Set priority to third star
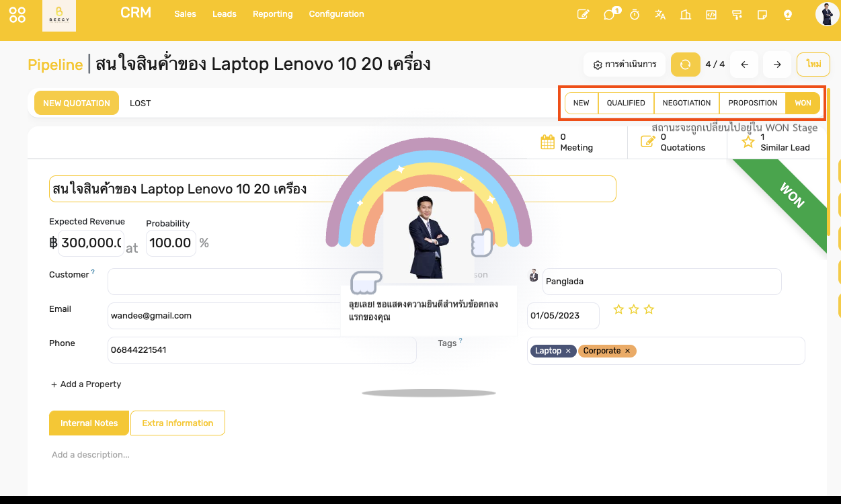This screenshot has height=504, width=841. coord(649,309)
